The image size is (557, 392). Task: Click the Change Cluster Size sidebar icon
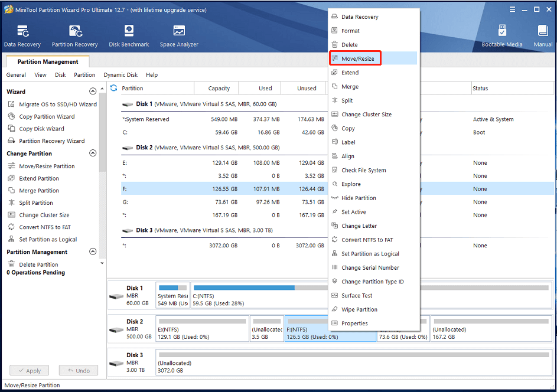[11, 214]
